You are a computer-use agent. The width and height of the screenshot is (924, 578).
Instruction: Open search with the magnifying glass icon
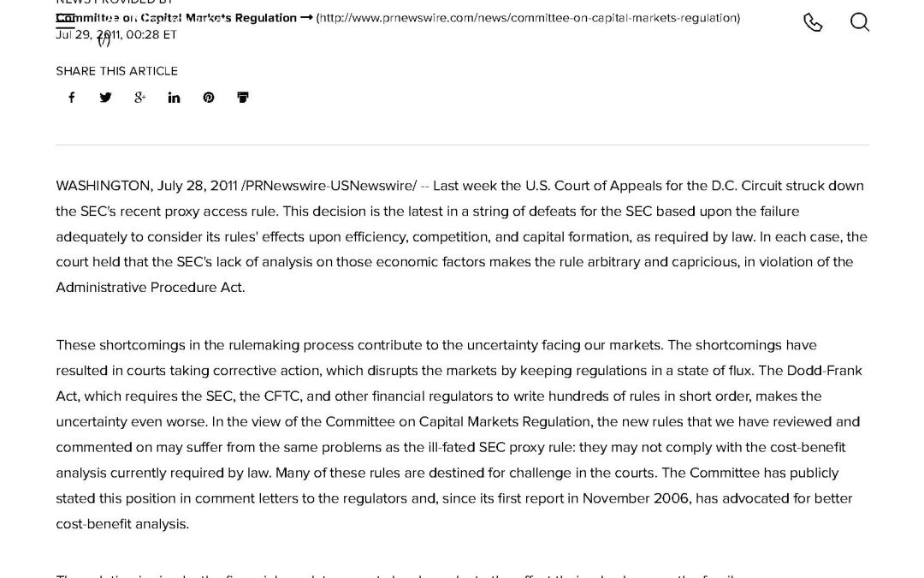coord(860,22)
